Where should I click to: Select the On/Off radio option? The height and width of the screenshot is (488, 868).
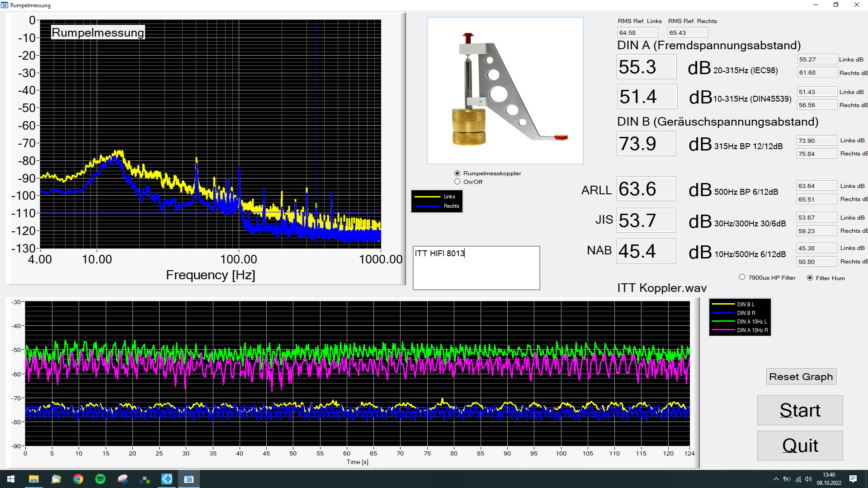[x=458, y=182]
